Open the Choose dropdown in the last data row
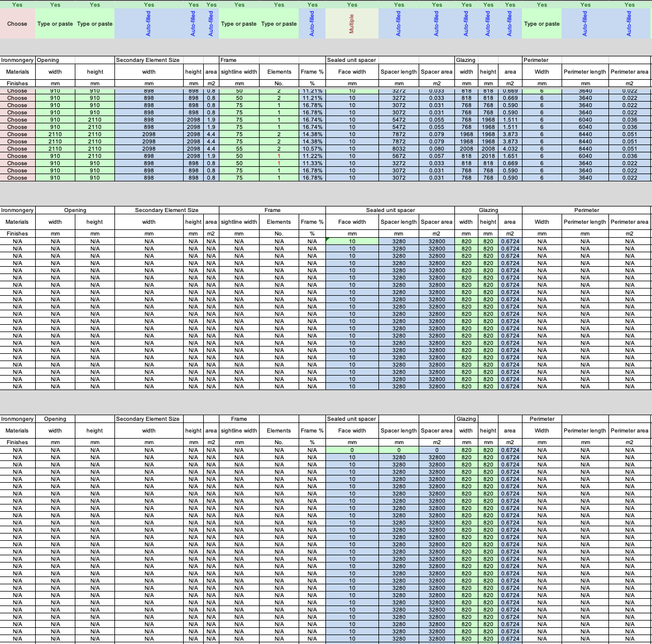The image size is (652, 644). point(17,177)
